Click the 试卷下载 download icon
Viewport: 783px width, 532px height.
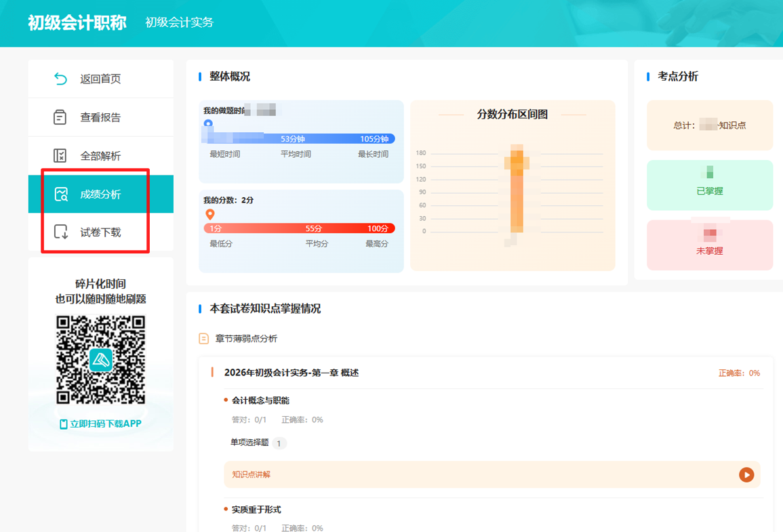[x=61, y=232]
